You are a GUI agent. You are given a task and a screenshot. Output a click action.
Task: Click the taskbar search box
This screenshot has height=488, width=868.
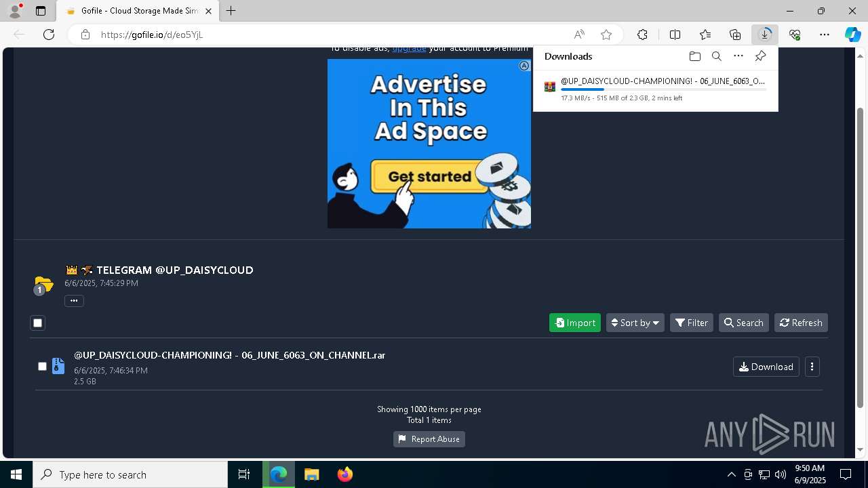[130, 474]
